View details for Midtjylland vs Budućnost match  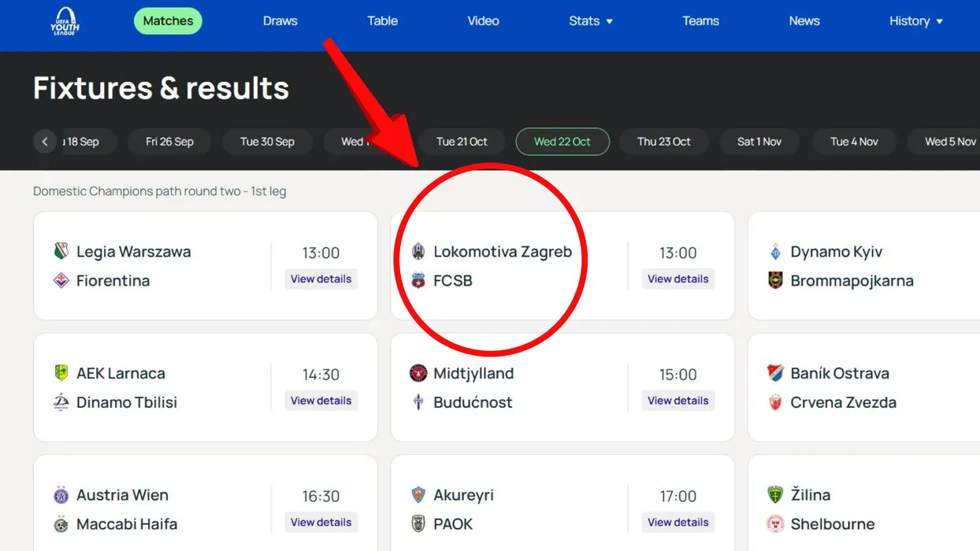point(677,401)
